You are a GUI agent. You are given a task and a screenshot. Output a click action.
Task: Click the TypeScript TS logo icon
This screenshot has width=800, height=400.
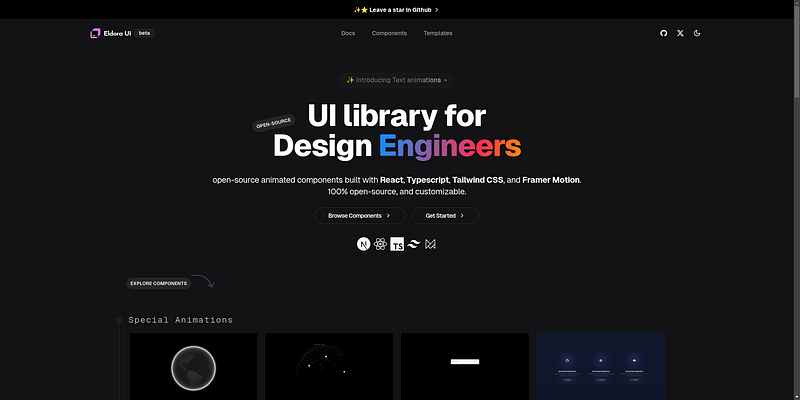point(397,244)
